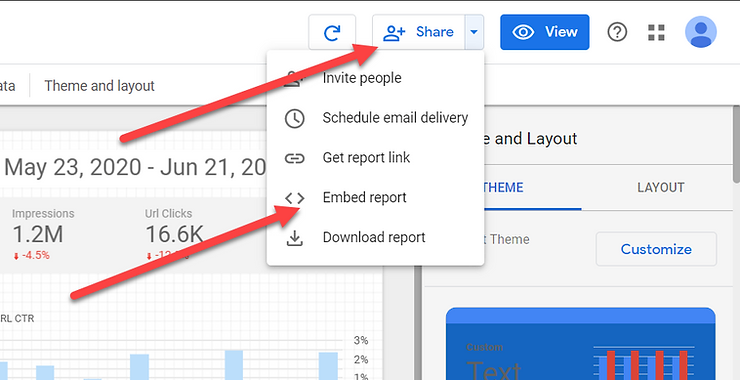
Task: Switch to the LAYOUT tab
Action: click(661, 187)
